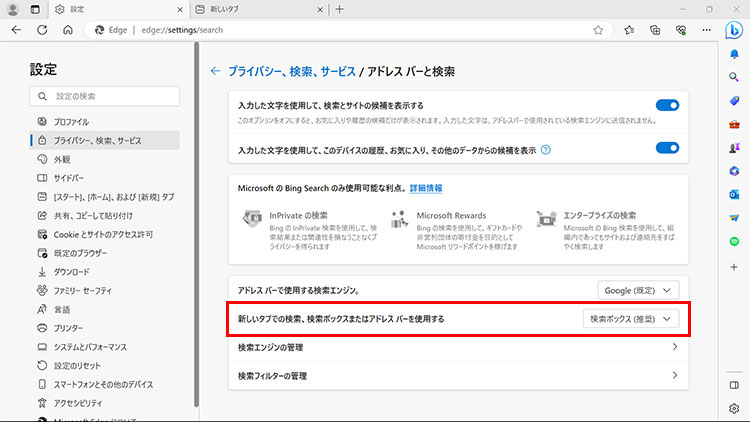This screenshot has width=750, height=422.
Task: Open Spotify icon in the Edge sidebar
Action: pos(734,241)
